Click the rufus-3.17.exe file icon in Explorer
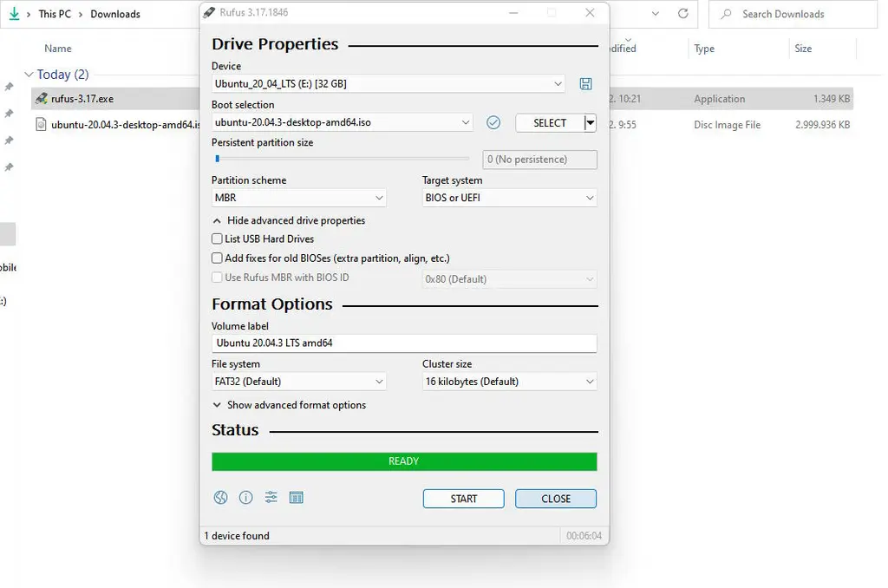Screen dimensions: 888x588 coord(42,99)
